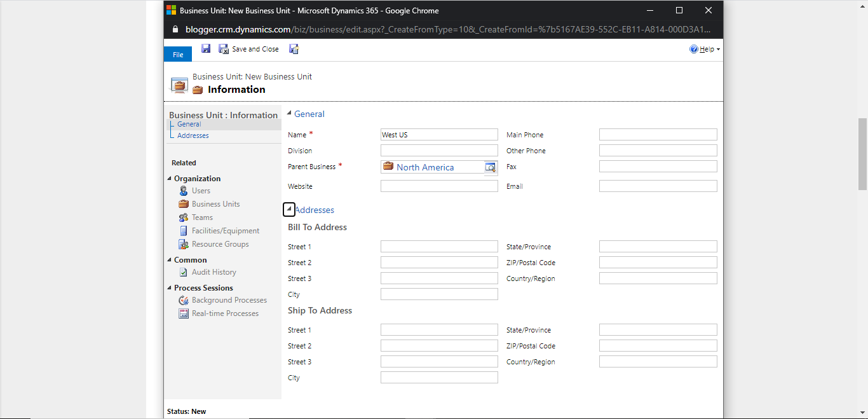The height and width of the screenshot is (419, 868).
Task: Click inside the Division input field
Action: click(438, 150)
